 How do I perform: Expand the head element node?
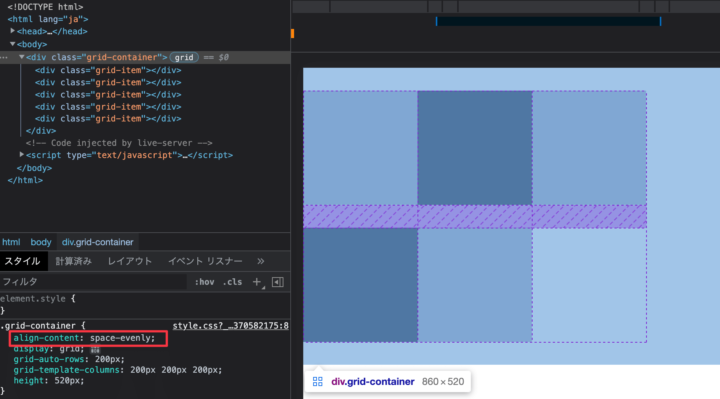(x=12, y=31)
